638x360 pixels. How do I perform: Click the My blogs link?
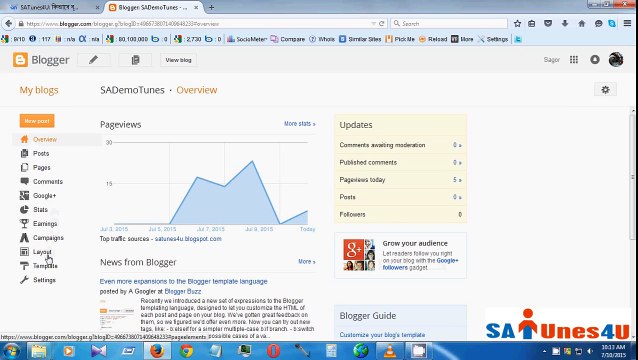(39, 90)
